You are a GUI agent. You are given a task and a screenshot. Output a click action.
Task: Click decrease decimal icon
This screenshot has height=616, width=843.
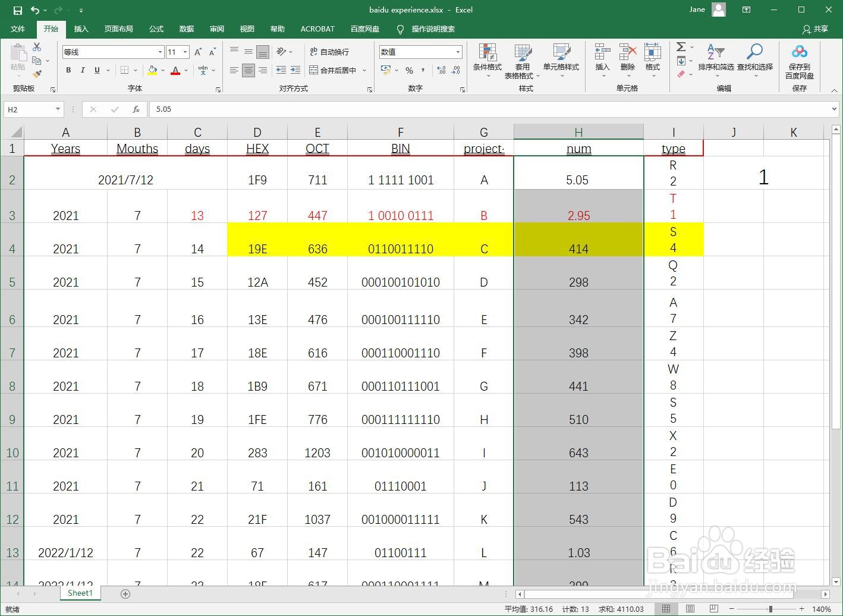(x=456, y=70)
